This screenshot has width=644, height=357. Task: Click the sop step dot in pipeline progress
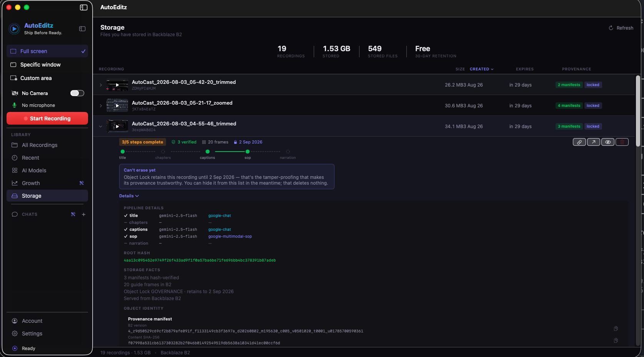tap(248, 152)
